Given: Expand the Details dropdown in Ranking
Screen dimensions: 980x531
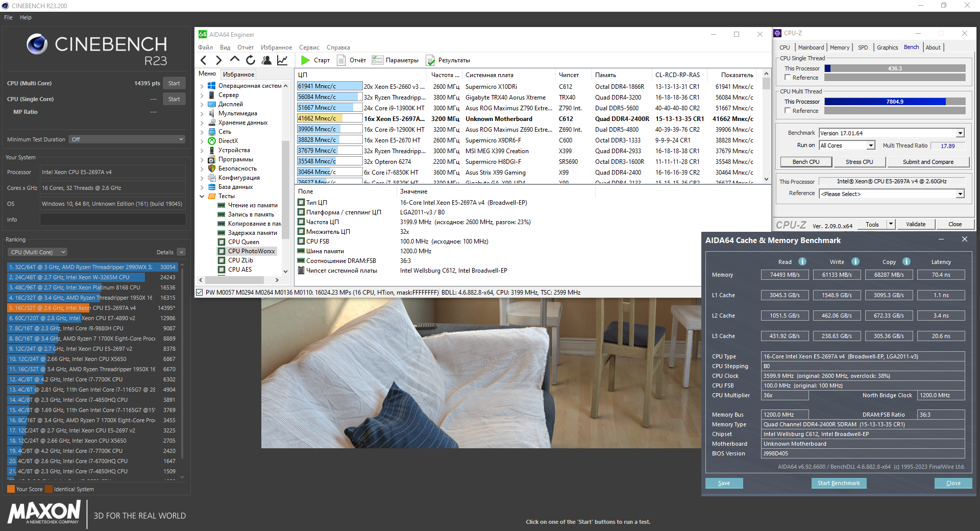Looking at the screenshot, I should click(x=181, y=252).
